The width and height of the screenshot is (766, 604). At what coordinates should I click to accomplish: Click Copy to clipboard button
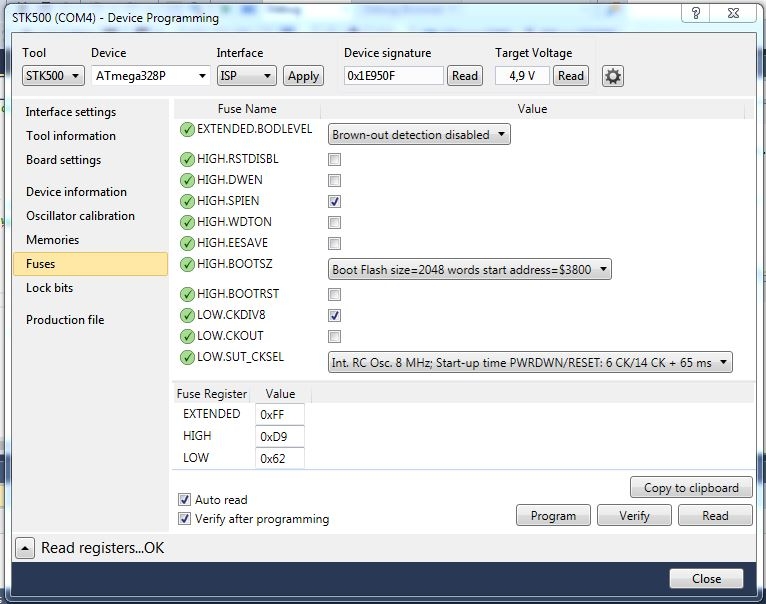[x=691, y=487]
